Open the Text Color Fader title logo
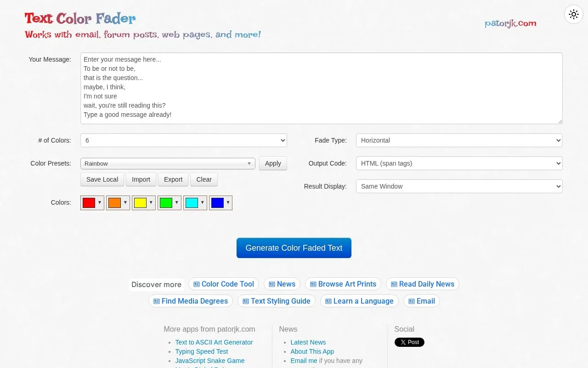588x368 pixels. pyautogui.click(x=80, y=18)
